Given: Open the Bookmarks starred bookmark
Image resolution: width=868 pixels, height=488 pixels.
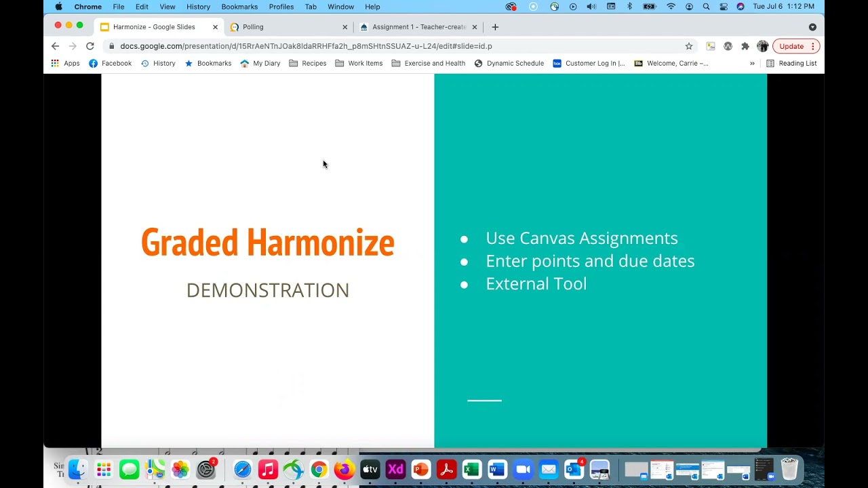Looking at the screenshot, I should click(208, 63).
